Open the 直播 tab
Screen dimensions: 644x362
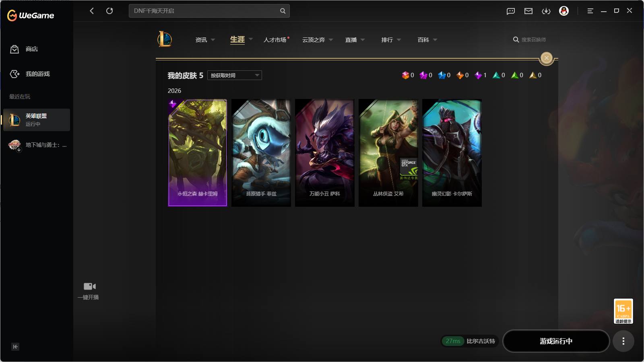point(351,40)
